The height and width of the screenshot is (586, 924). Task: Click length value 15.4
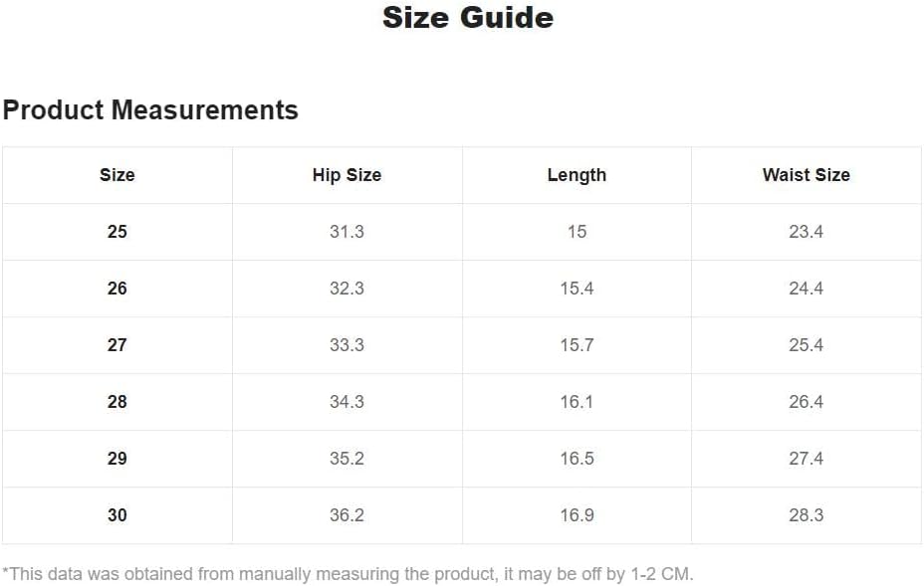(577, 288)
